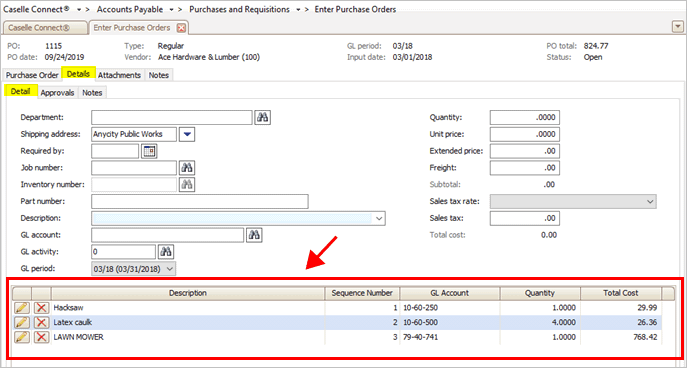This screenshot has height=368, width=687.
Task: Click GL account 79-40-741 cell
Action: pos(450,337)
